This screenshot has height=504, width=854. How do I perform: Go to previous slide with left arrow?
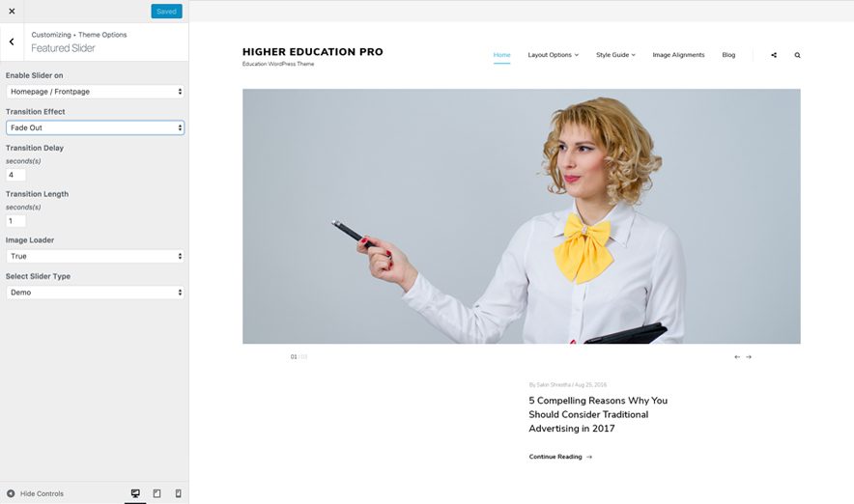pyautogui.click(x=737, y=357)
